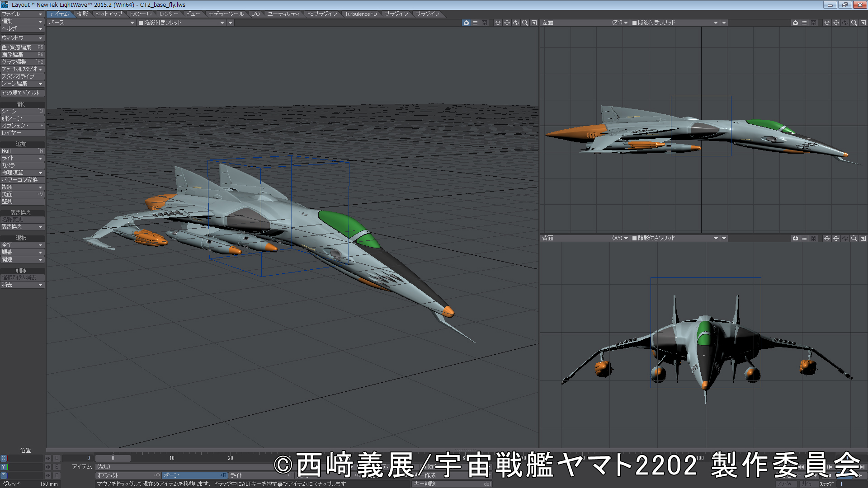Viewport: 868px width, 488px height.
Task: Click list options icon in 背面 viewport
Action: coord(804,238)
